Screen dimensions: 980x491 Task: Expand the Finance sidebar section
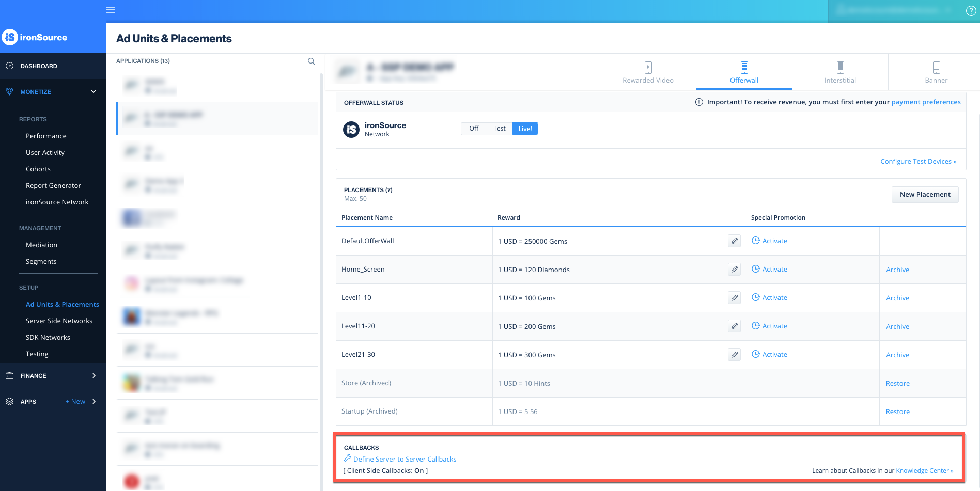coord(94,375)
